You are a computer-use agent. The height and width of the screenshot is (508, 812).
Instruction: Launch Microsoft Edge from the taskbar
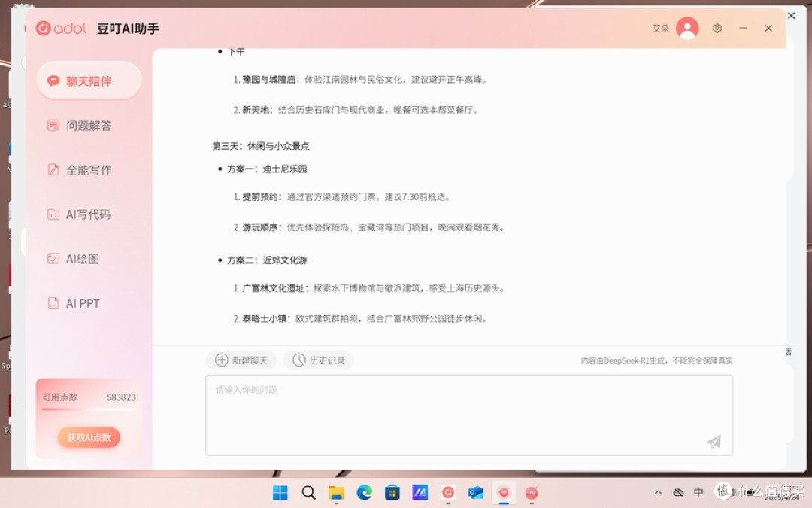coord(365,492)
